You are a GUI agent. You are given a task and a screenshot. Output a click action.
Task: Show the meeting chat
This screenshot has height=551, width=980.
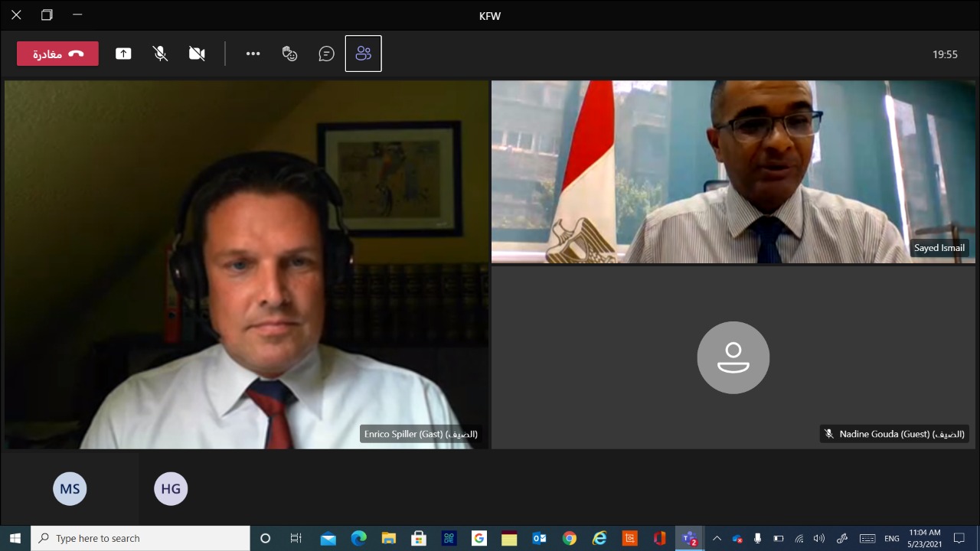326,54
